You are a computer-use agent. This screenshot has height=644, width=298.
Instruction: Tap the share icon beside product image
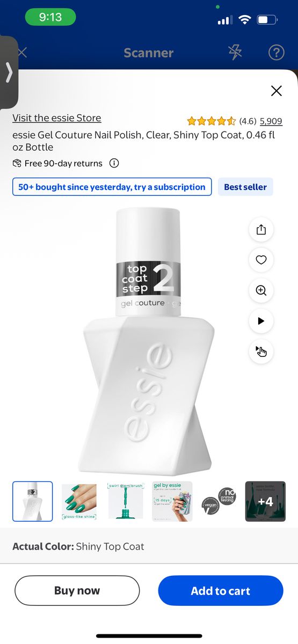[x=261, y=230]
